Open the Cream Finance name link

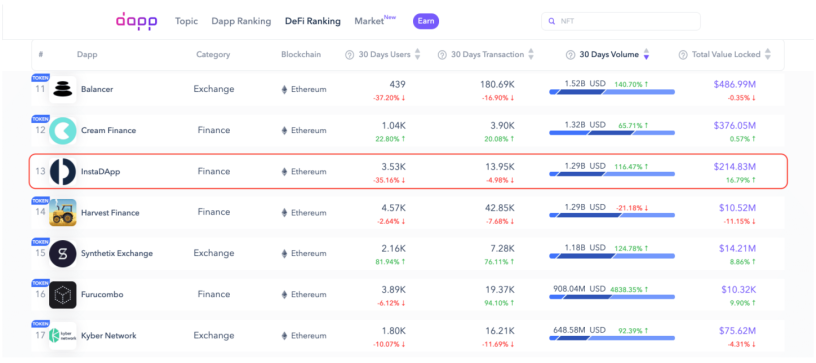tap(108, 131)
